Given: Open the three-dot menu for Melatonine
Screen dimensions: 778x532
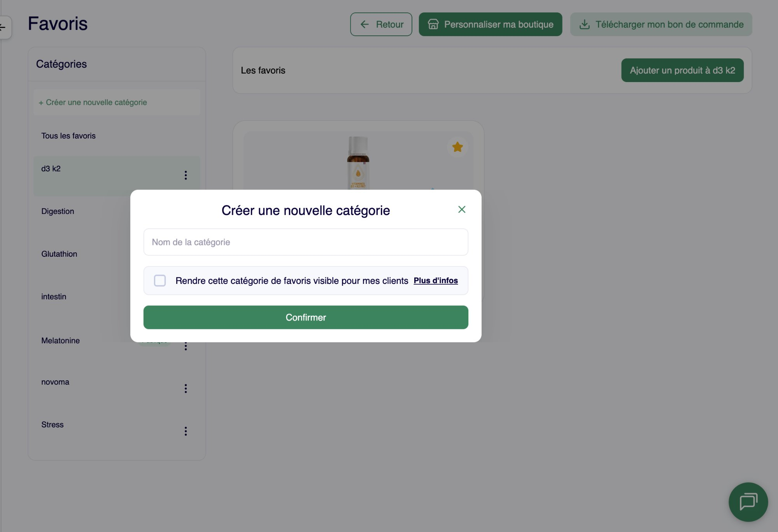Looking at the screenshot, I should (186, 346).
